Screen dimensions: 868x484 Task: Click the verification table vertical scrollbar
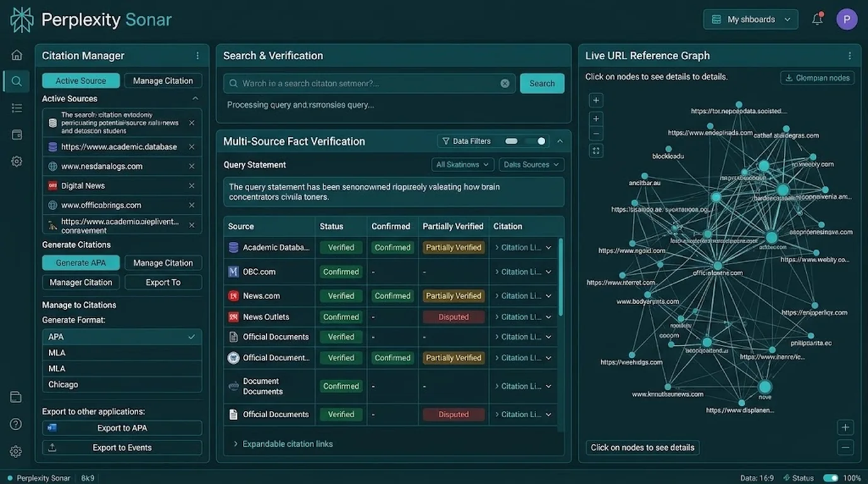[561, 277]
